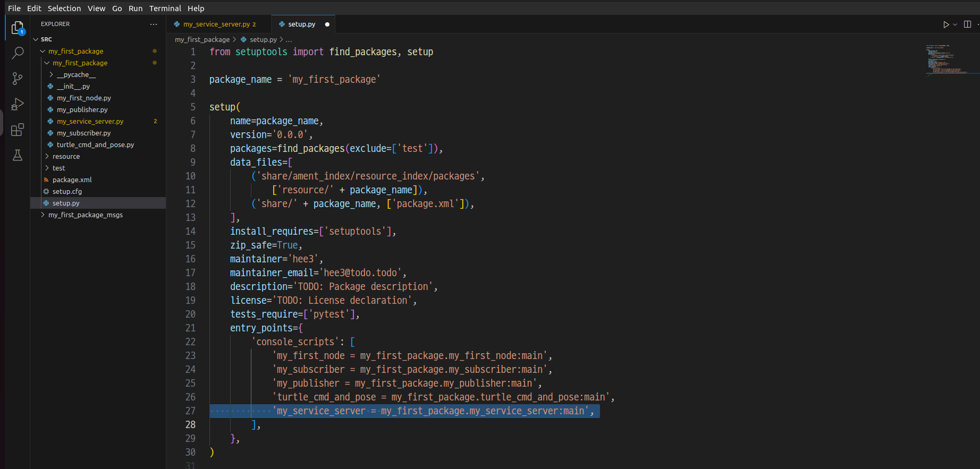Open the Terminal menu
The image size is (980, 469).
[165, 8]
